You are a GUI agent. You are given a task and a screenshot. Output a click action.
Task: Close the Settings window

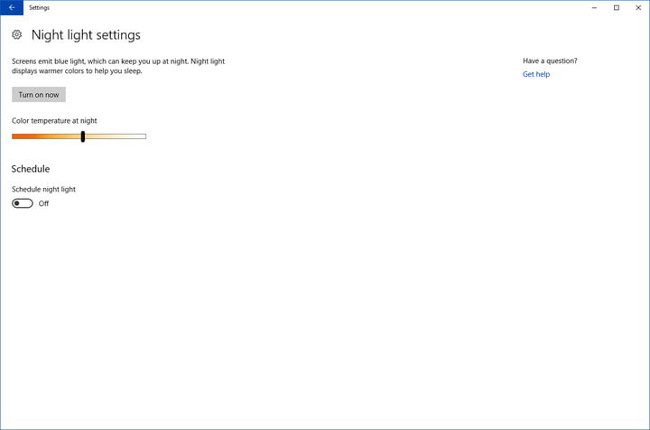[638, 7]
